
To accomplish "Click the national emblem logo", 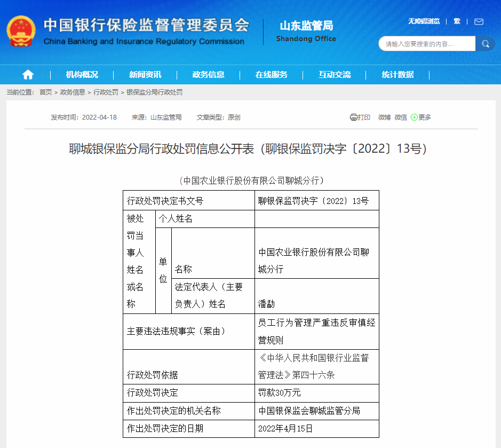I will click(x=20, y=31).
